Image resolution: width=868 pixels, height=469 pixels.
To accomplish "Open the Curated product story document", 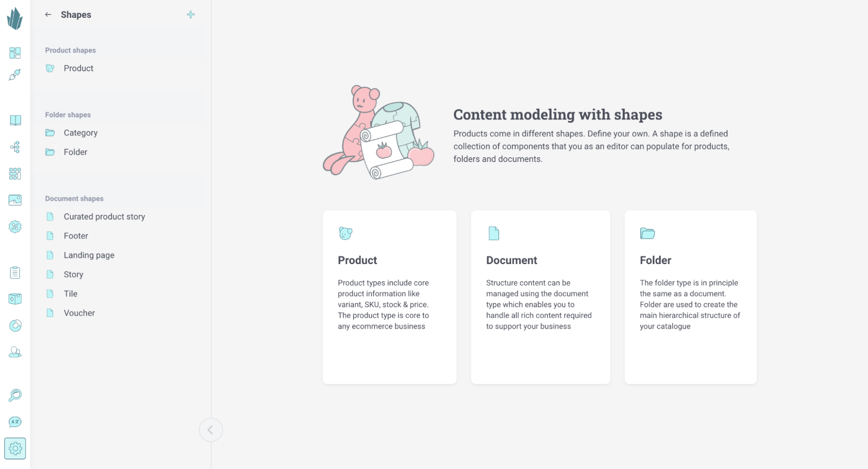I will click(104, 217).
